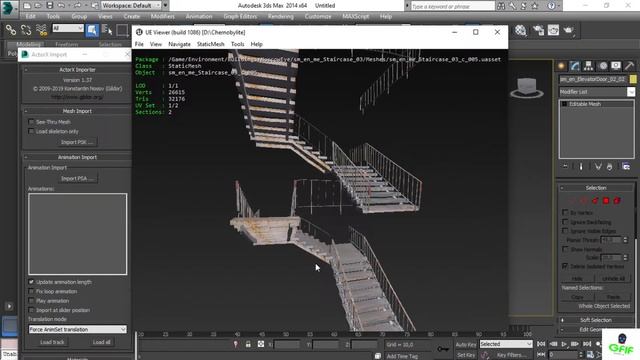Open the Force AnimSet translation dropdown

pyautogui.click(x=78, y=329)
